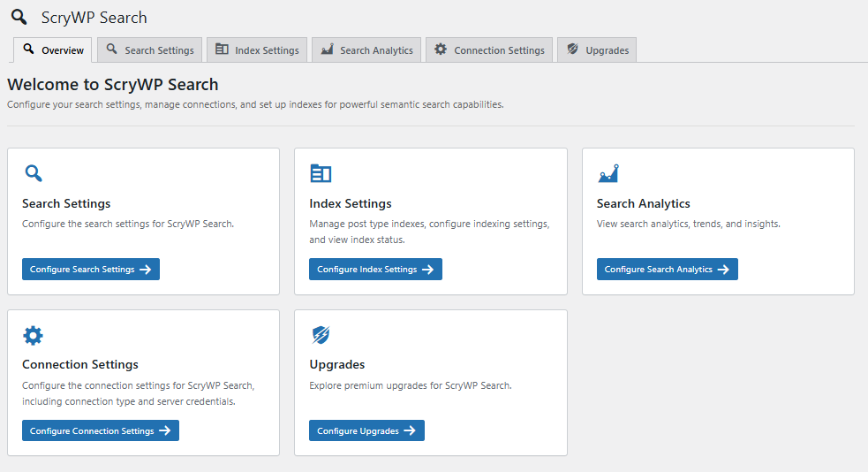Click the index icon in Index Settings card
This screenshot has width=868, height=472.
(321, 173)
